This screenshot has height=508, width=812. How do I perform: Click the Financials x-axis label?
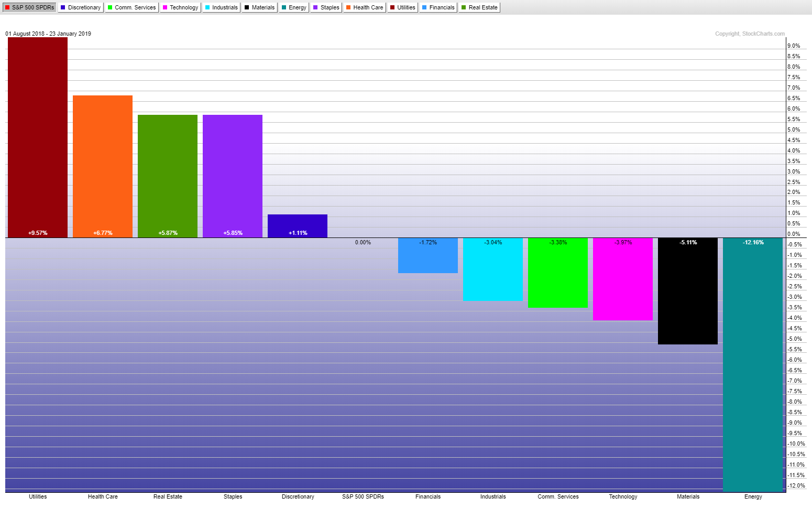[428, 496]
